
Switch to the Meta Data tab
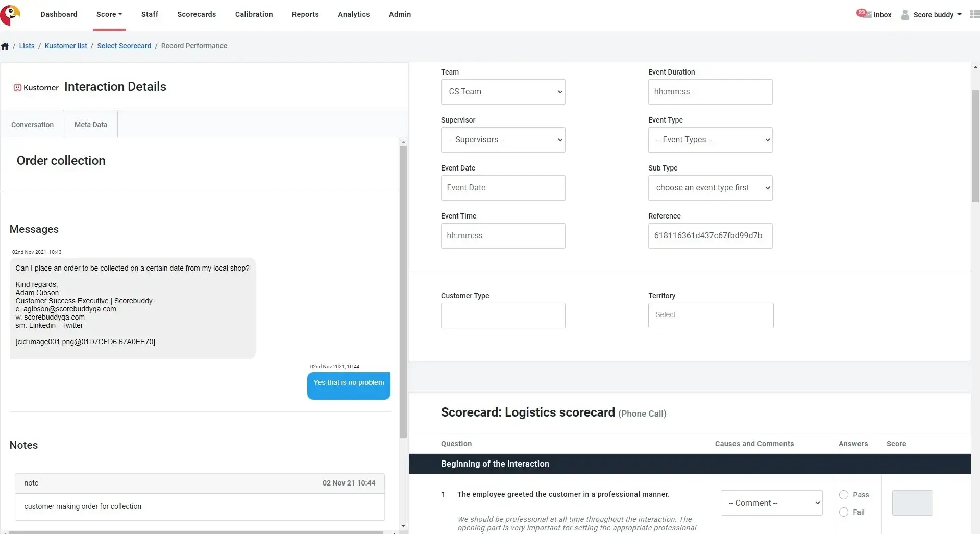click(x=91, y=125)
